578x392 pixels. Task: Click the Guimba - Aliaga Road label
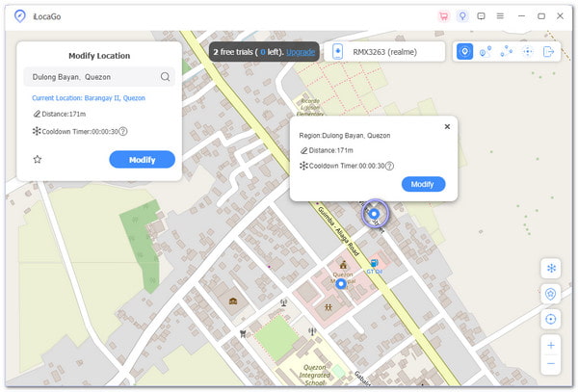click(338, 231)
